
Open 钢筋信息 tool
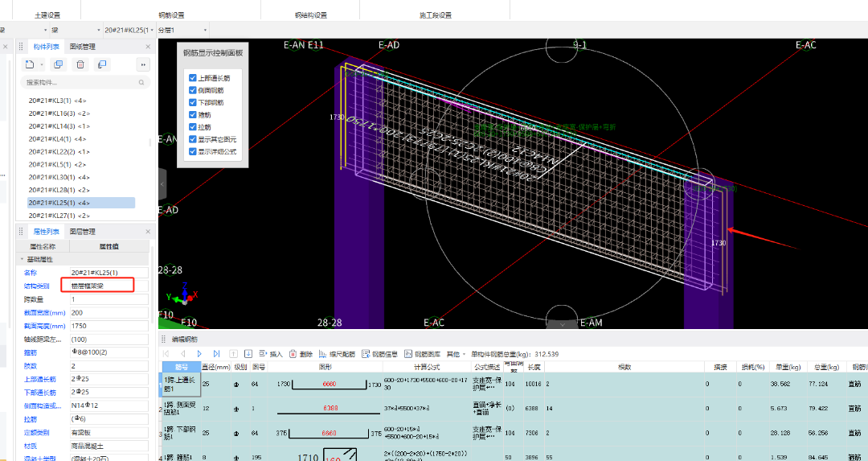pos(379,353)
